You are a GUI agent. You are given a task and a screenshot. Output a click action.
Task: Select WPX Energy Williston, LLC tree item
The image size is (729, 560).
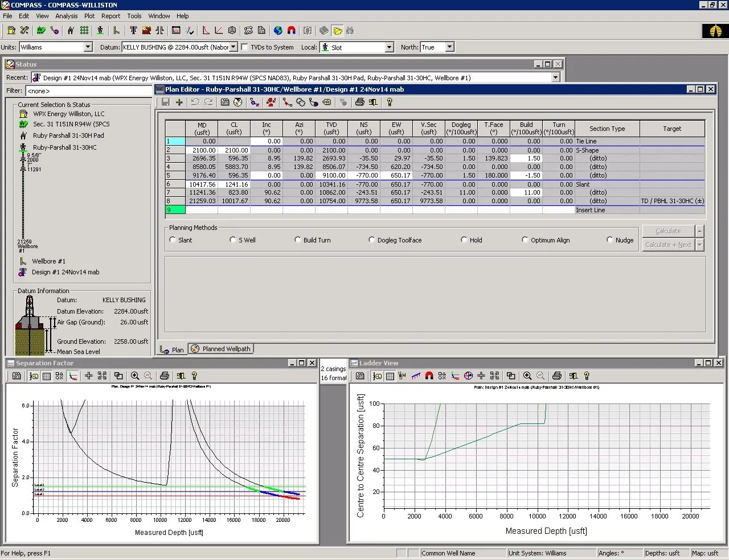pyautogui.click(x=69, y=114)
